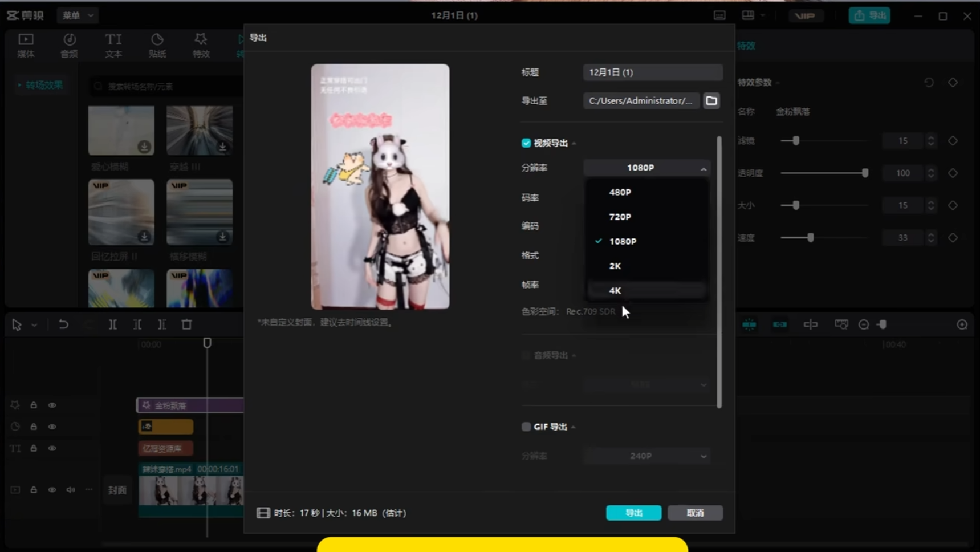
Task: Click the undo arrow above the timeline
Action: 63,324
